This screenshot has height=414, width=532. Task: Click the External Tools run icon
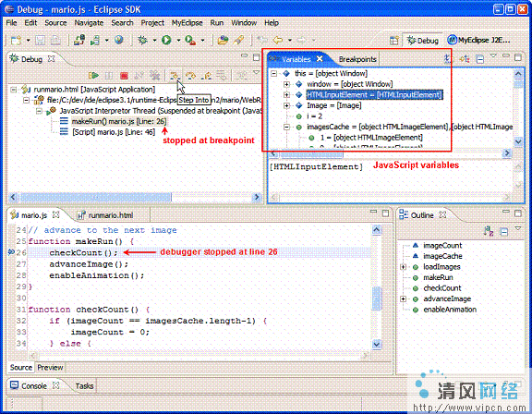click(190, 41)
